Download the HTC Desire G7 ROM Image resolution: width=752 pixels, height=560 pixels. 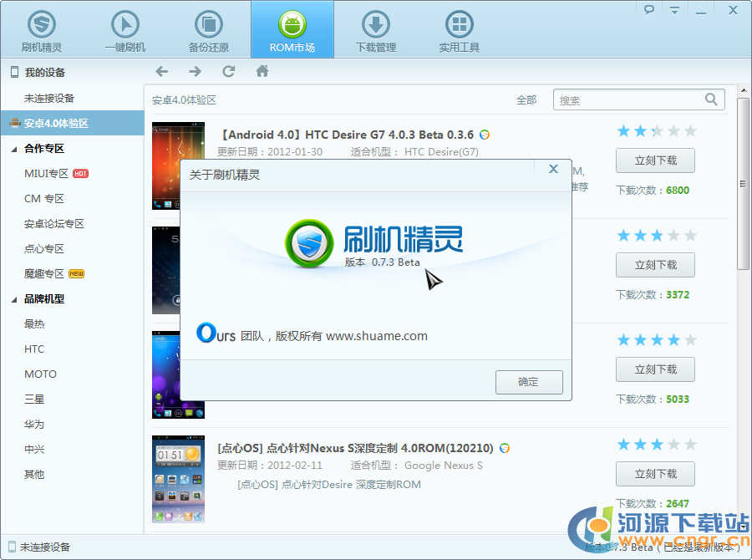point(655,160)
